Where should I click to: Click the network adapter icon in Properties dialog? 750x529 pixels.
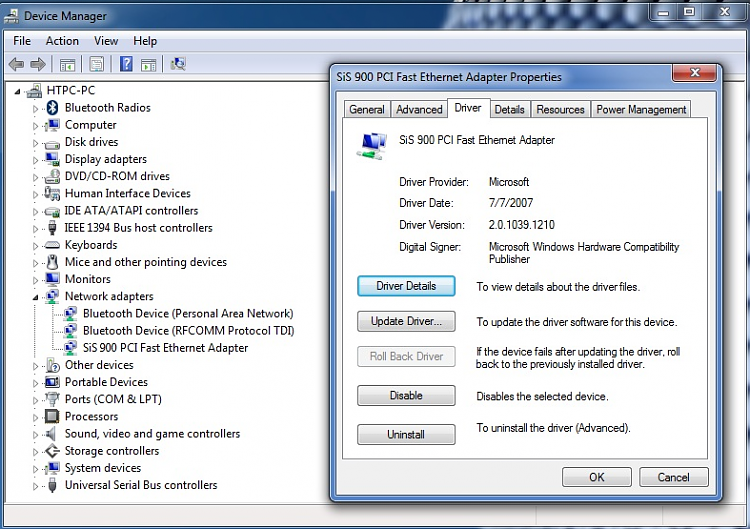pos(372,145)
